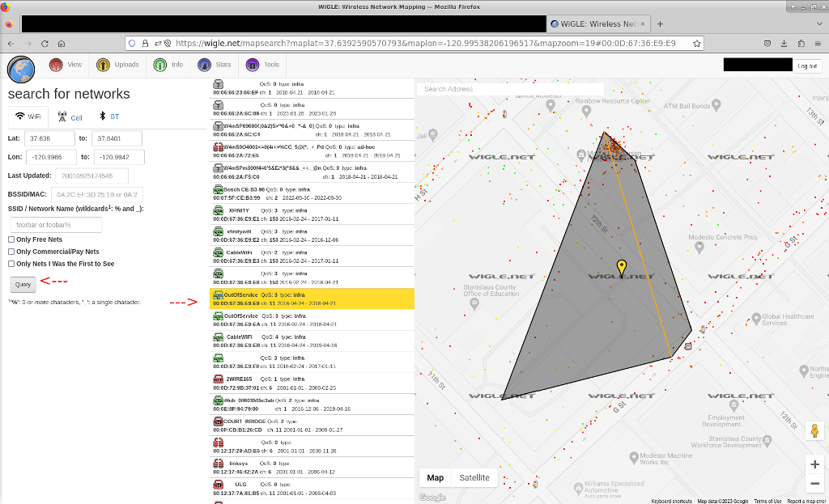The height and width of the screenshot is (504, 829).
Task: Enable Only Free Nets checkbox
Action: click(11, 239)
